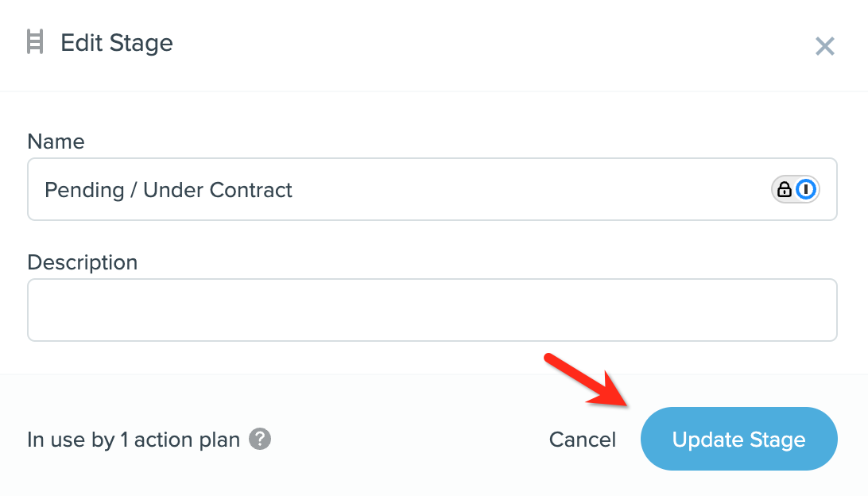Click the stage ladder icon in header

34,42
